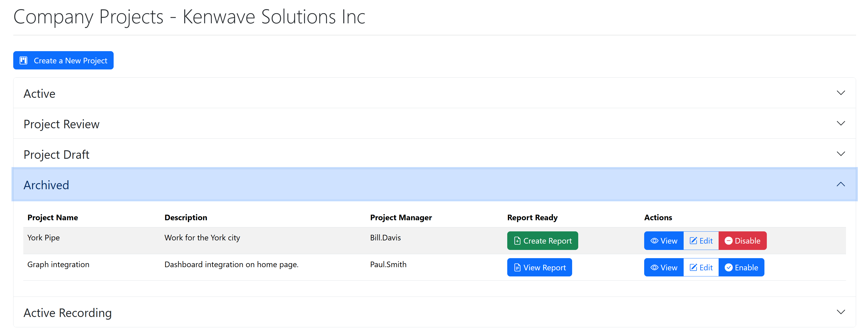Viewport: 868px width, 335px height.
Task: Click document-plus icon on Create Report button
Action: tap(517, 241)
